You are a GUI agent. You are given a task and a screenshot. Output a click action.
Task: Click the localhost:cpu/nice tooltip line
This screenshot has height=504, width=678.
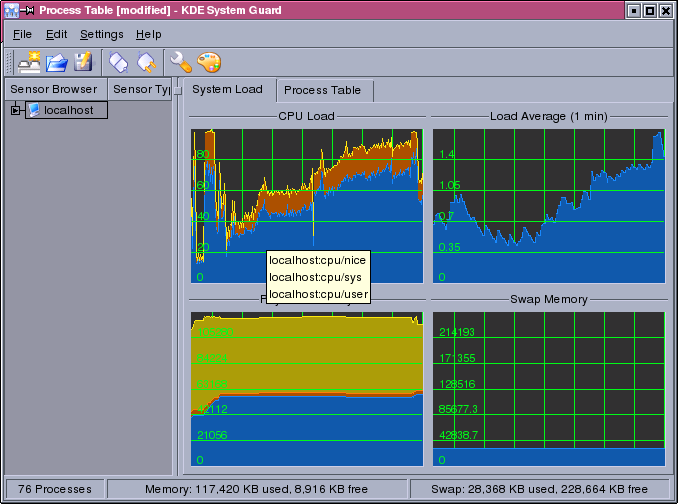point(317,260)
